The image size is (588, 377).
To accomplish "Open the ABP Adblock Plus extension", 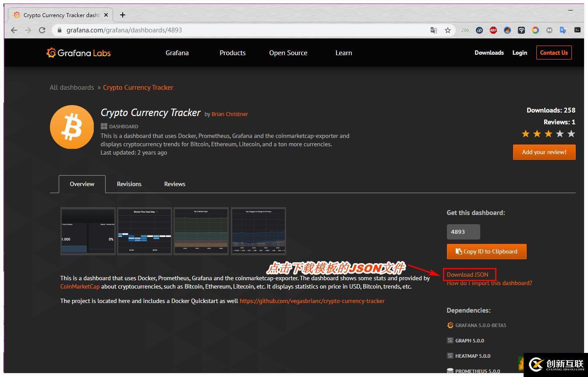I will tap(493, 30).
